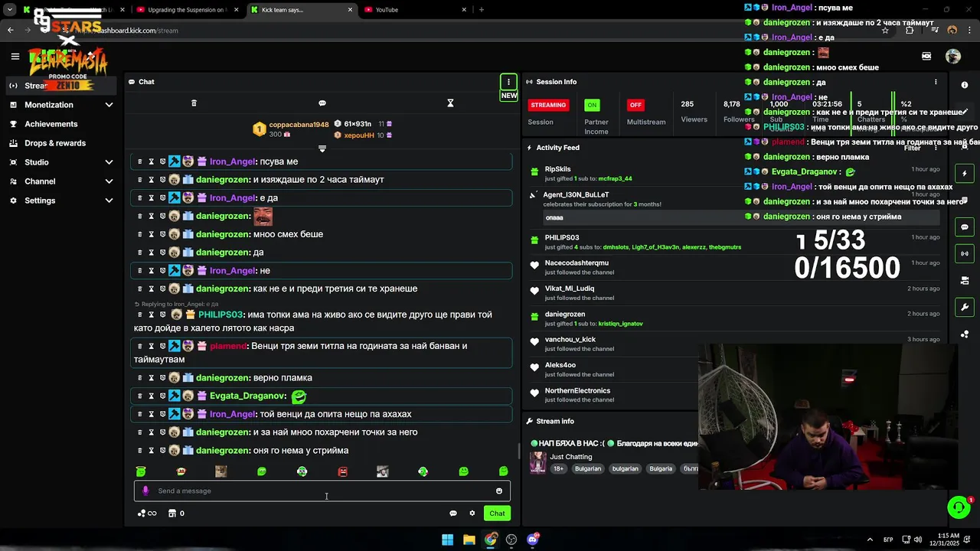Viewport: 980px width, 551px height.
Task: Toggle the Multistream OFF switch
Action: point(635,105)
